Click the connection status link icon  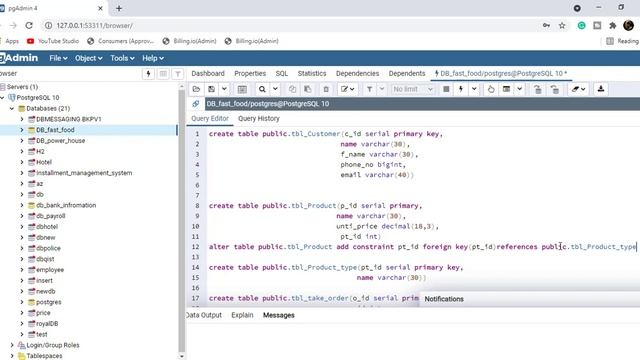[196, 104]
